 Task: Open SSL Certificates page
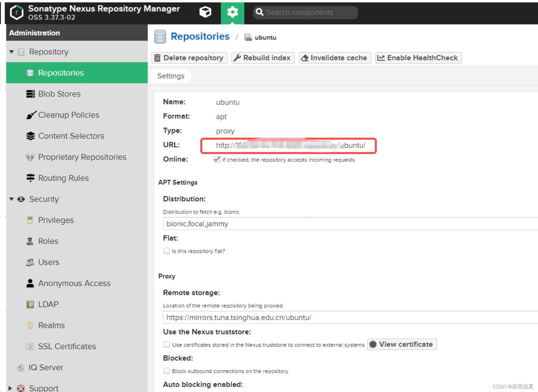point(67,346)
